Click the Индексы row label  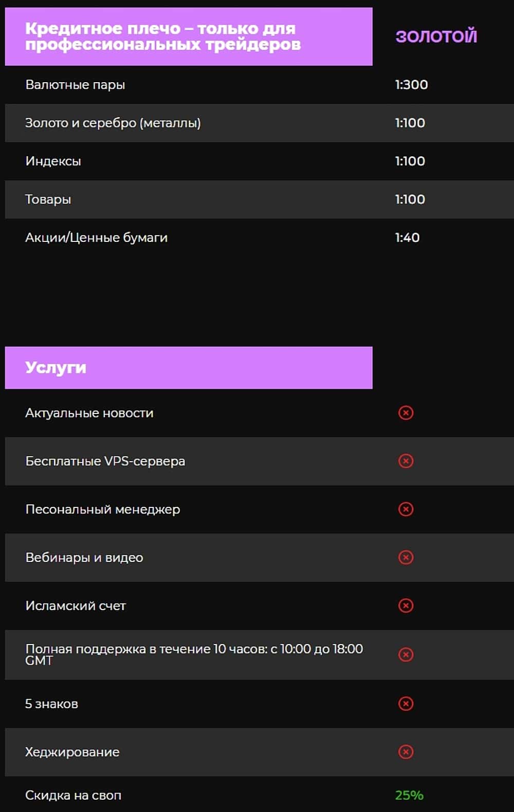pyautogui.click(x=53, y=161)
